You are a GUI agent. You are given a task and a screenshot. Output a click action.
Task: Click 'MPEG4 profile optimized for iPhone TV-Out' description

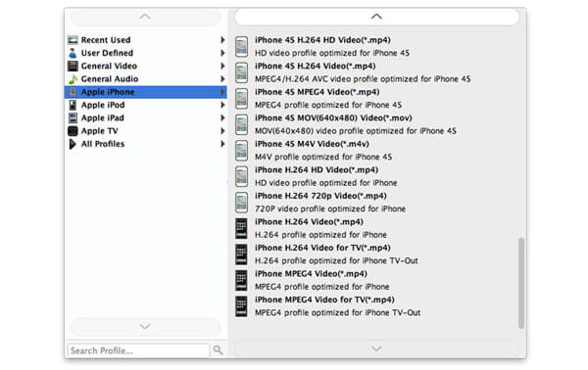click(x=338, y=312)
